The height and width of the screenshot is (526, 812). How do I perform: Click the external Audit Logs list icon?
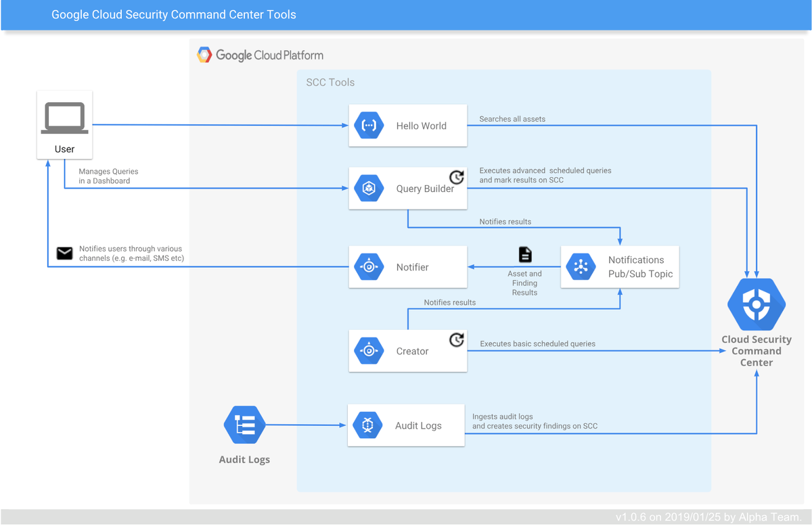244,425
